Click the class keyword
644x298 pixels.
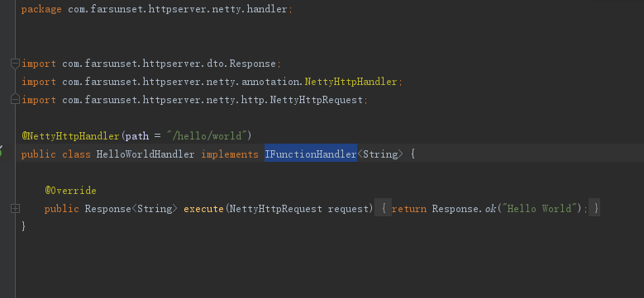coord(76,154)
